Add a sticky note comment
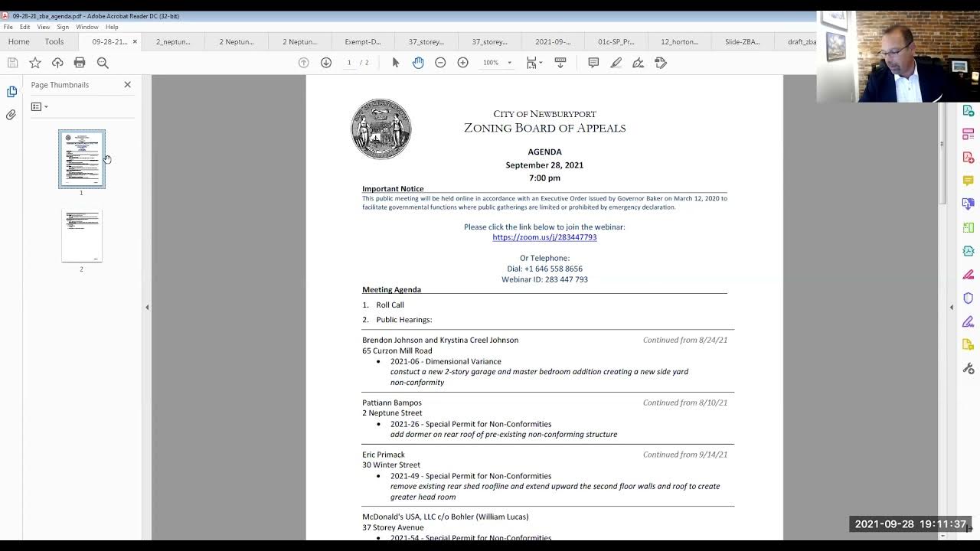 593,63
